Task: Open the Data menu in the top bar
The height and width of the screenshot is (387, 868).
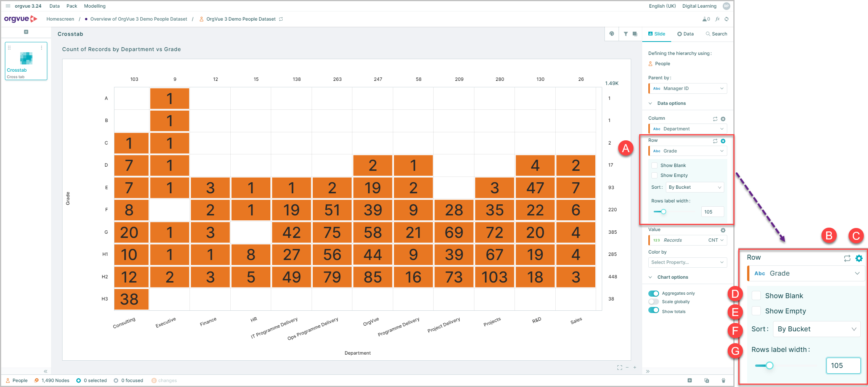Action: click(55, 6)
